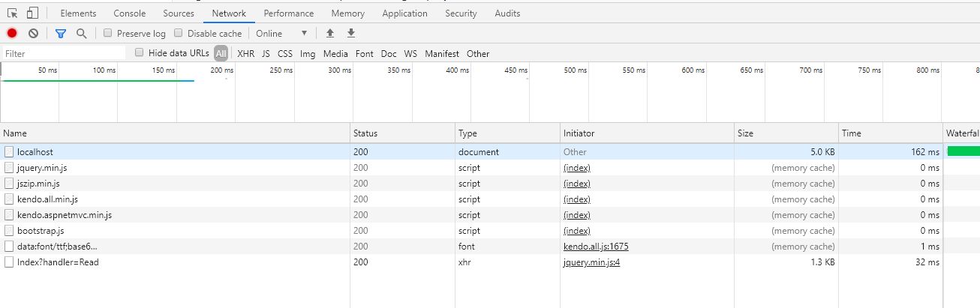Click the export HAR download arrow
The width and height of the screenshot is (980, 308).
click(350, 34)
